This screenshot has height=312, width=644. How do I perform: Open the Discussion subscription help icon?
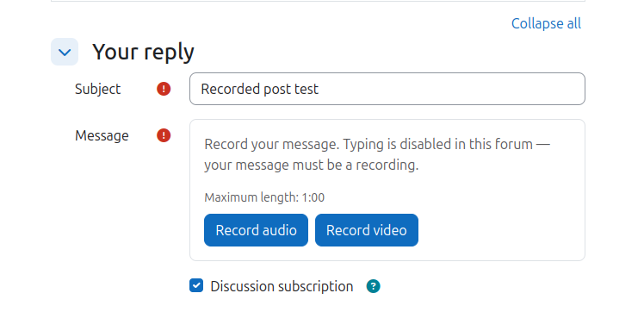tap(374, 286)
